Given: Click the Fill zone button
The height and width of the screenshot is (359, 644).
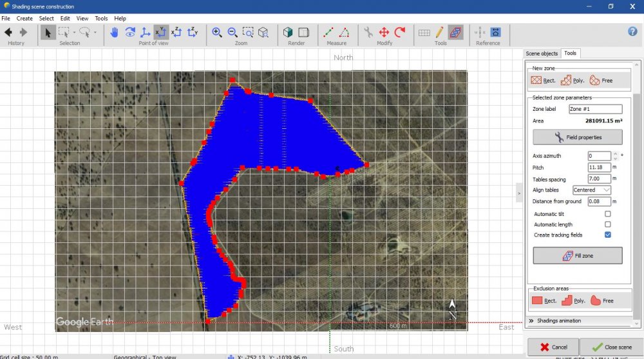Looking at the screenshot, I should coord(577,256).
